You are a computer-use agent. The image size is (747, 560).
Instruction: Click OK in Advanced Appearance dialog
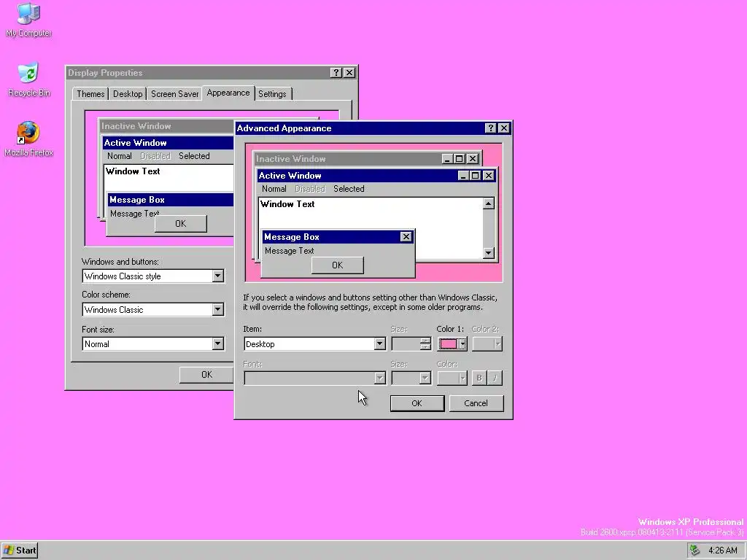[417, 403]
